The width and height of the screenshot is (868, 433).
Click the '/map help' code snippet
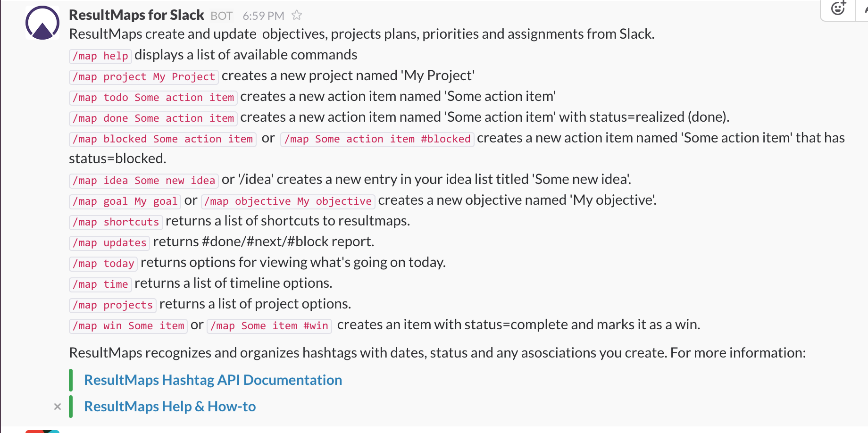[x=100, y=56]
